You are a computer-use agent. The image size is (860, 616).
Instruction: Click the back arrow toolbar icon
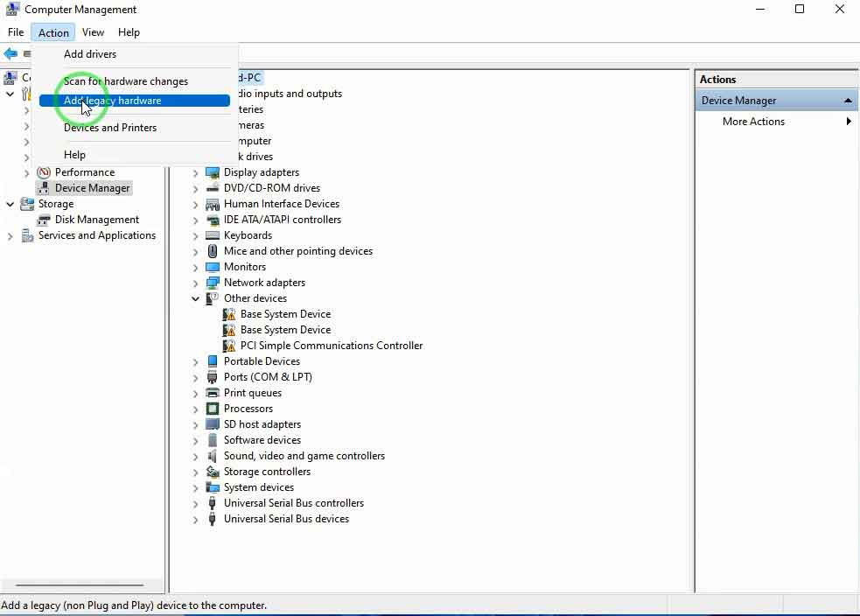[10, 54]
